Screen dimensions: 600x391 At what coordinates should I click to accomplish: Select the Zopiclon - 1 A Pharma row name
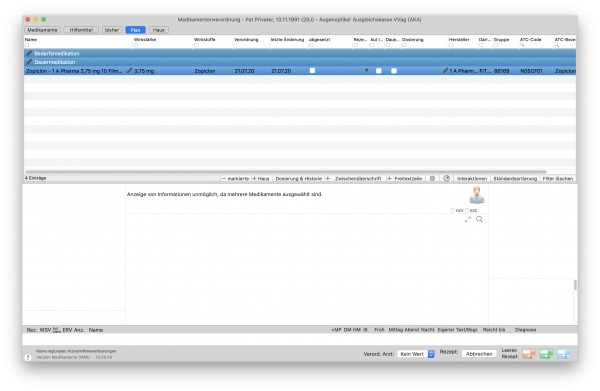pos(74,71)
